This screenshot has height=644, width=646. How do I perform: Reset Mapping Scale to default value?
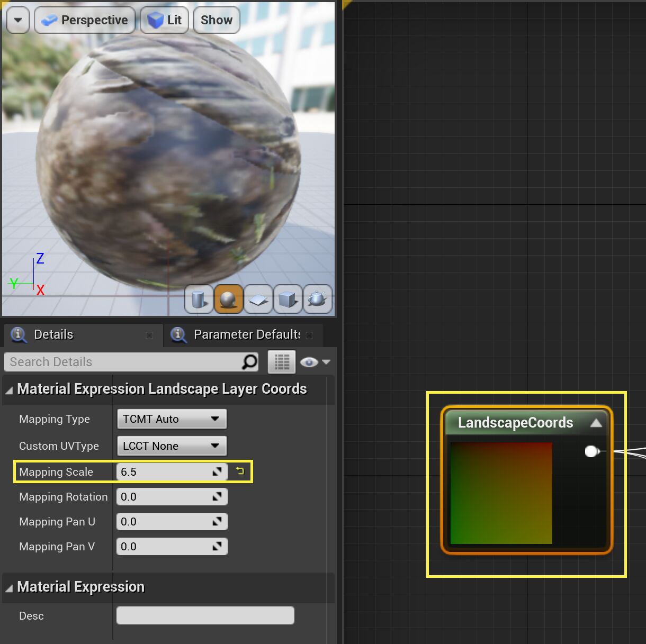[x=240, y=471]
